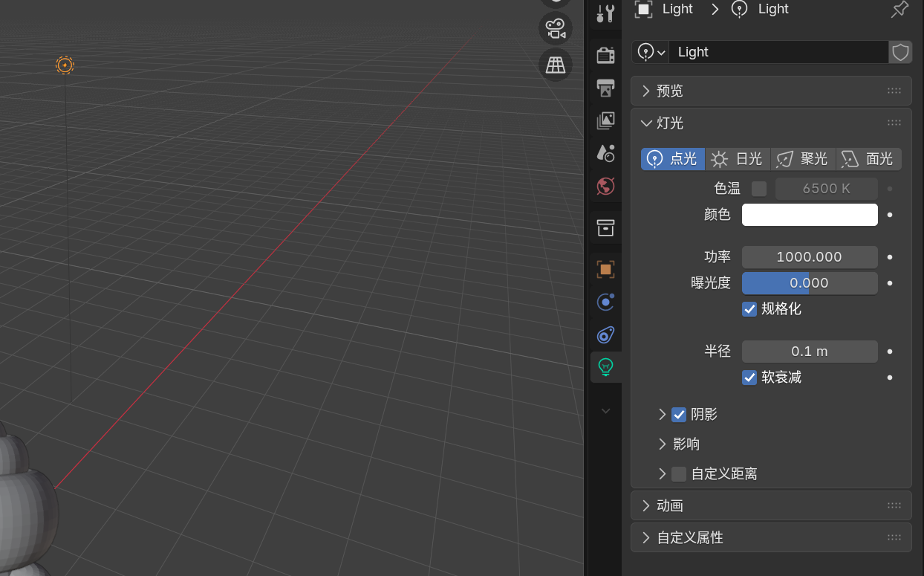Click the 6500 K temperature field
Image resolution: width=924 pixels, height=576 pixels.
827,189
